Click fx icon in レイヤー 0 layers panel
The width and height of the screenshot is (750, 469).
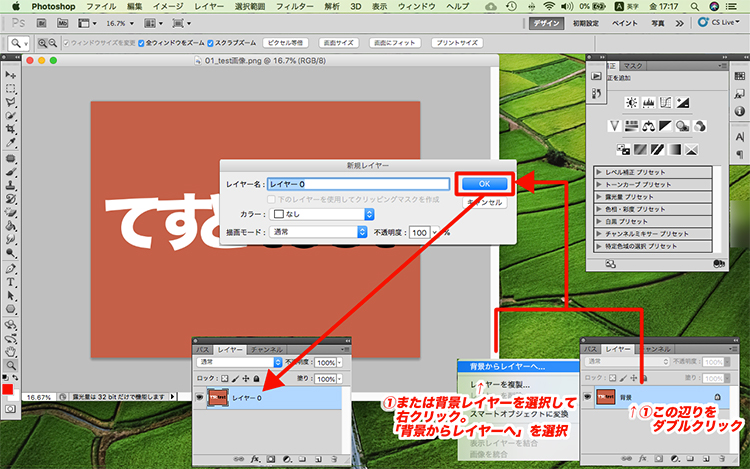[x=255, y=459]
